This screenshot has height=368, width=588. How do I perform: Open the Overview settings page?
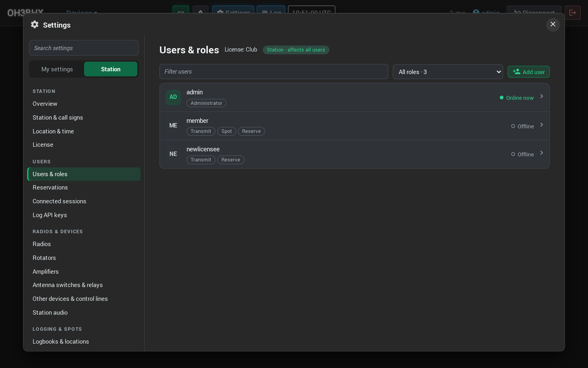(x=84, y=104)
